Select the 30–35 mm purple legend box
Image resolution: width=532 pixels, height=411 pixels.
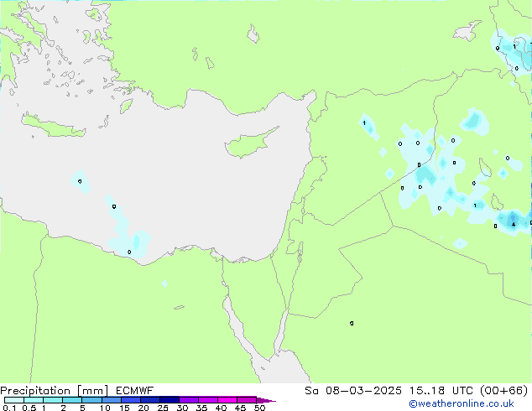click(x=189, y=400)
